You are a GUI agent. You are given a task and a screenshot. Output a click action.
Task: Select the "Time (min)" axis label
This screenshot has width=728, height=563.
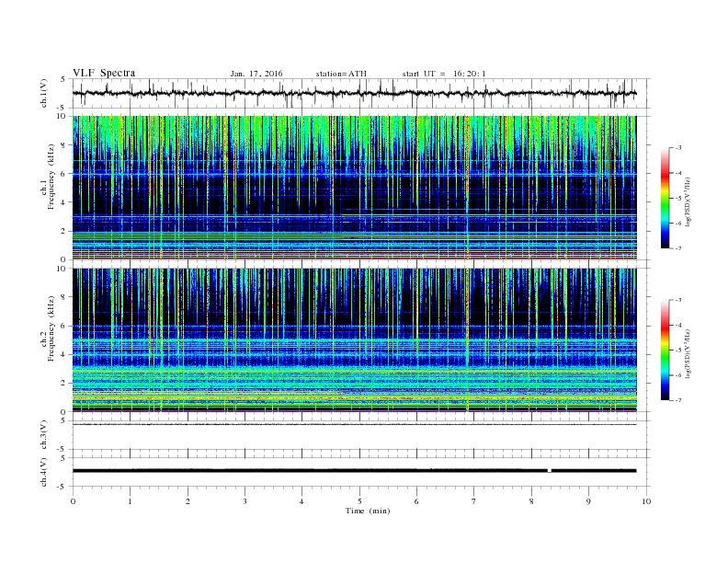coord(368,511)
